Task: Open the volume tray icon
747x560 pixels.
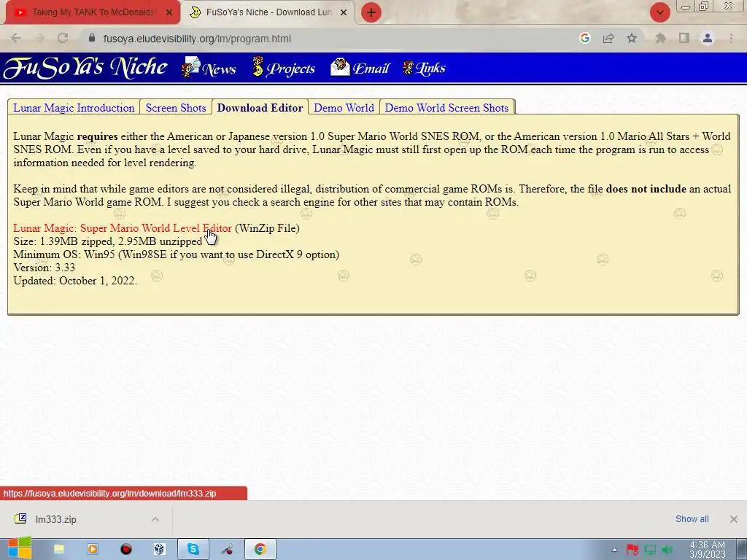Action: tap(667, 550)
